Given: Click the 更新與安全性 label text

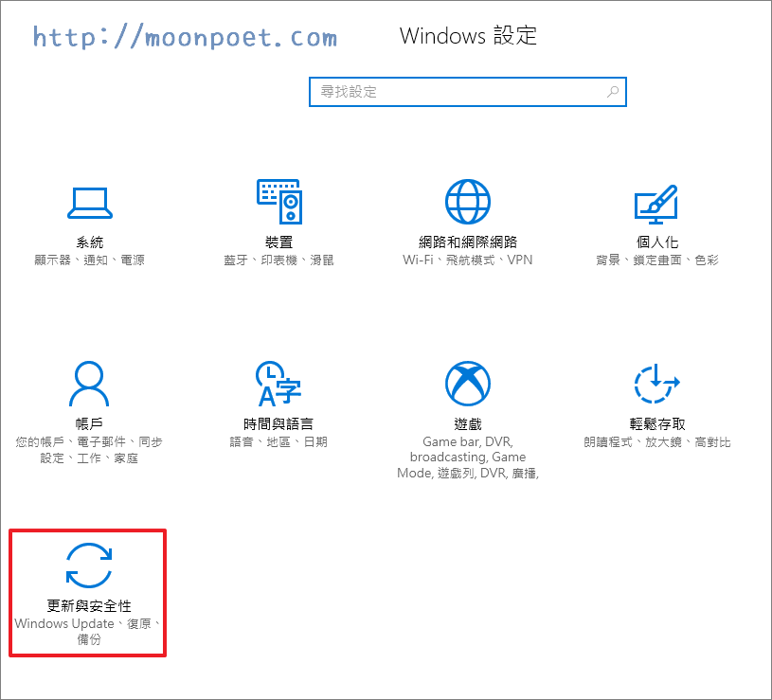Looking at the screenshot, I should coord(89,606).
